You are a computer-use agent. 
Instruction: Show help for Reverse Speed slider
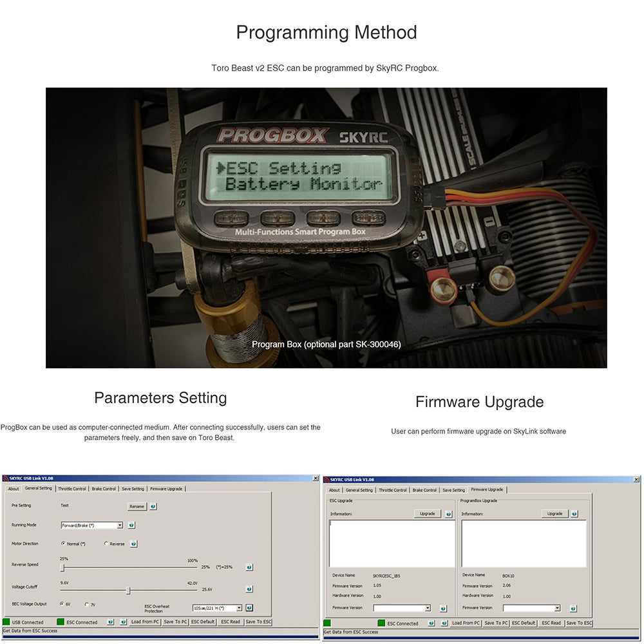coord(249,567)
